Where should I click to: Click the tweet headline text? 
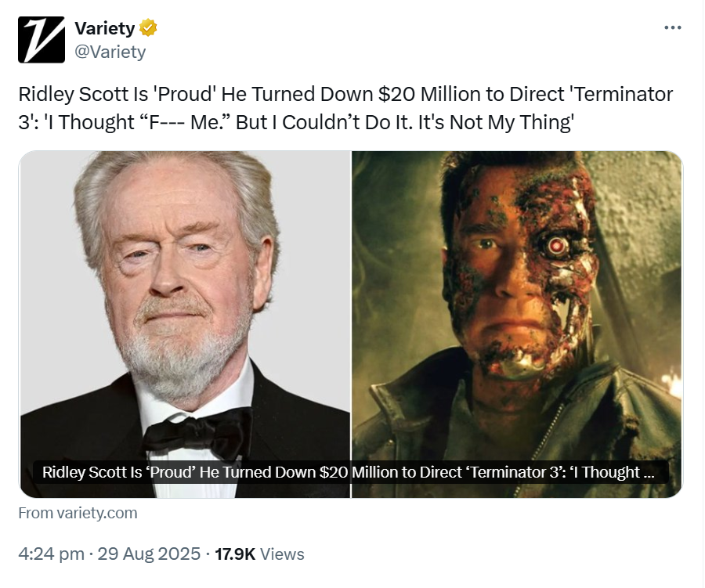345,108
